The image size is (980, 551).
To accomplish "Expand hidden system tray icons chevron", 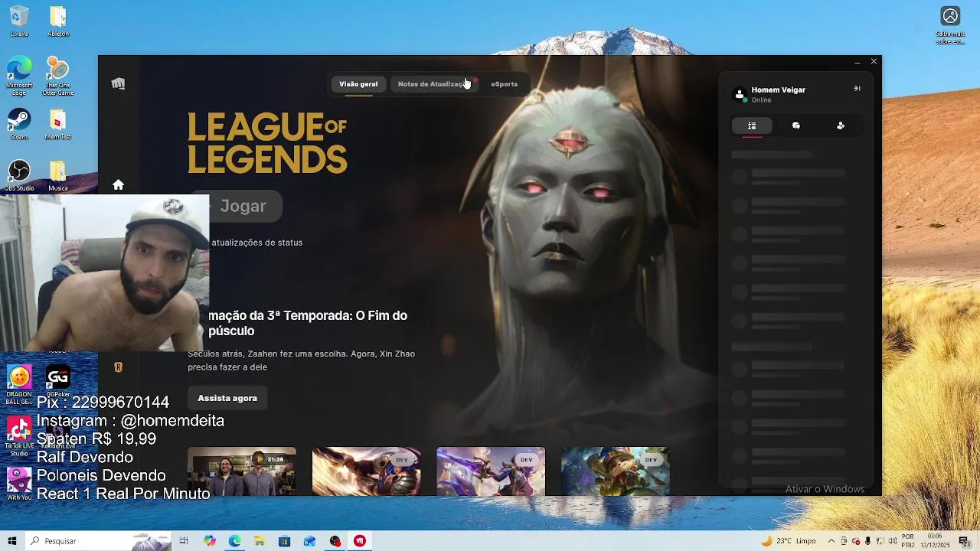I will [x=831, y=541].
